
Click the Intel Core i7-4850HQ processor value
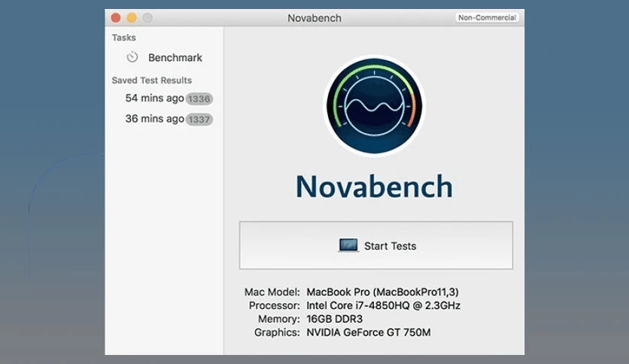coord(383,305)
